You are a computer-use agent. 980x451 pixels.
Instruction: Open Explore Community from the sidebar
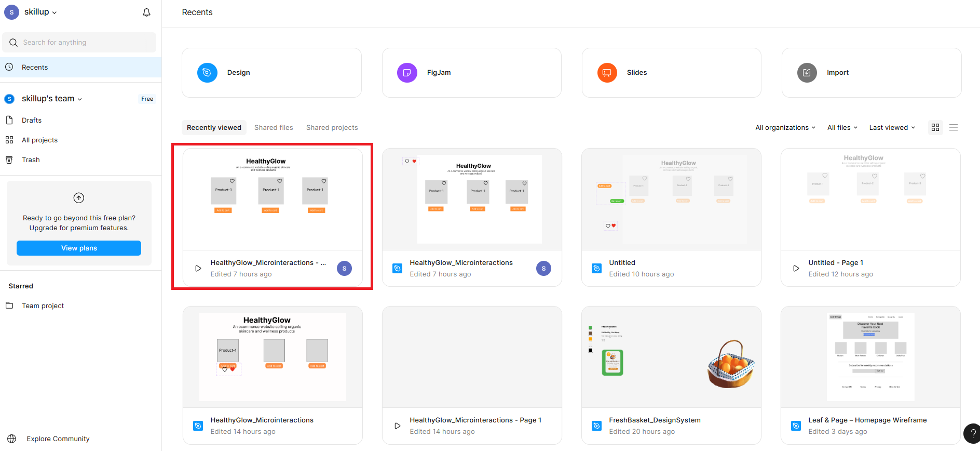click(58, 439)
